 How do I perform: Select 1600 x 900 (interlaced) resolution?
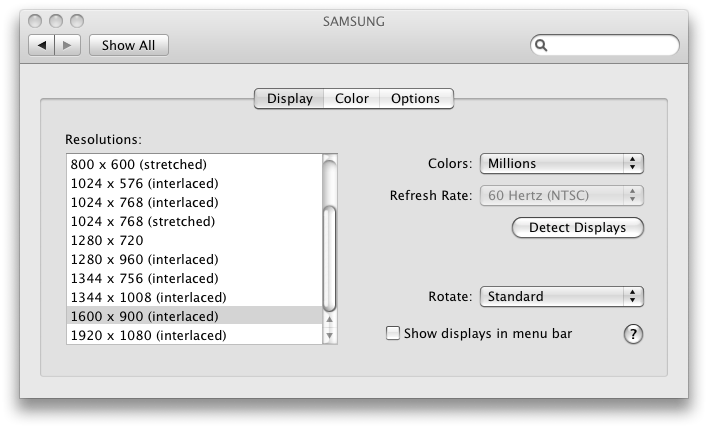(194, 316)
